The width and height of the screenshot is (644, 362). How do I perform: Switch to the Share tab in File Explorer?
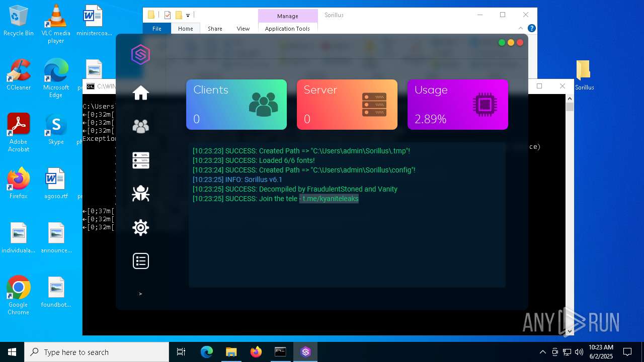(x=215, y=29)
